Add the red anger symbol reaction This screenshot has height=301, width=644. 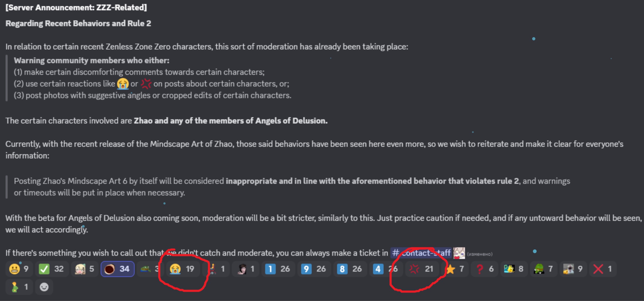422,269
